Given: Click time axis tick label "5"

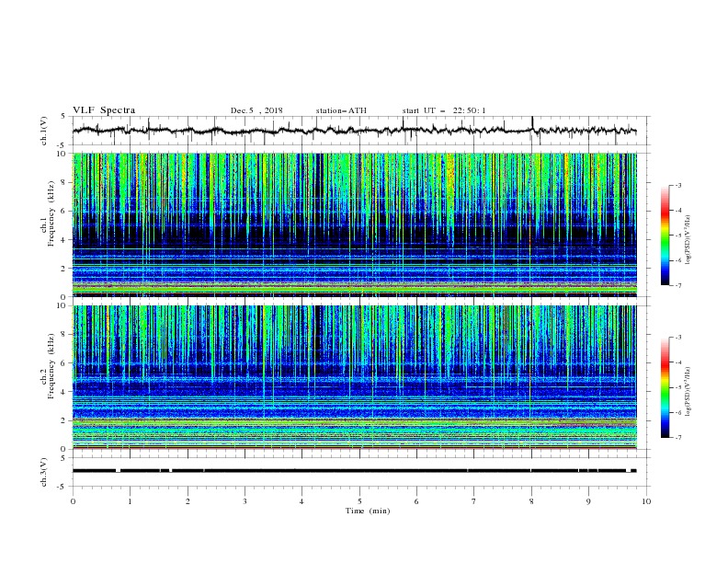Looking at the screenshot, I should pos(359,501).
